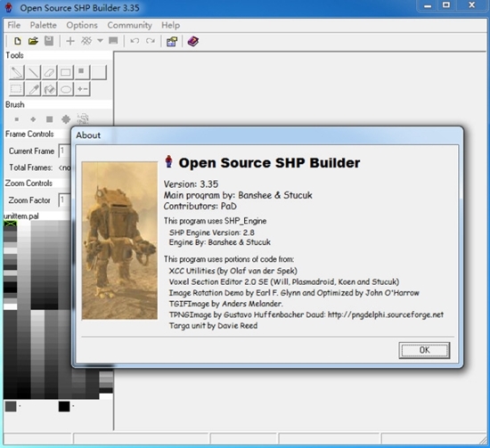Screen dimensions: 490x448
Task: Click the Zoom Factor input field
Action: (x=65, y=200)
